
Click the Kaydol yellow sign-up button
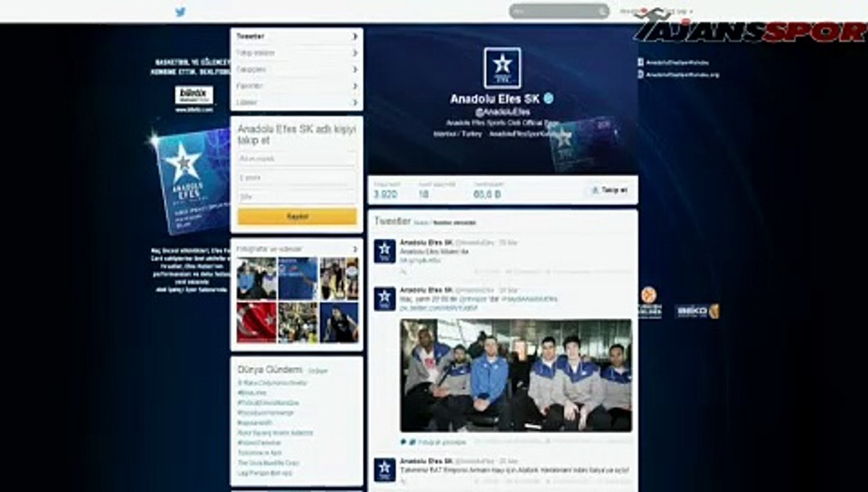(x=297, y=216)
